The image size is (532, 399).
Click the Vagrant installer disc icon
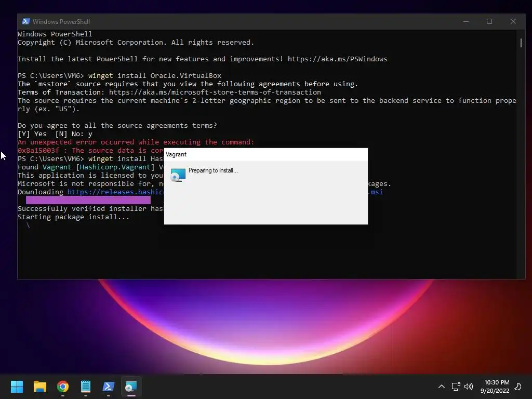(x=178, y=175)
